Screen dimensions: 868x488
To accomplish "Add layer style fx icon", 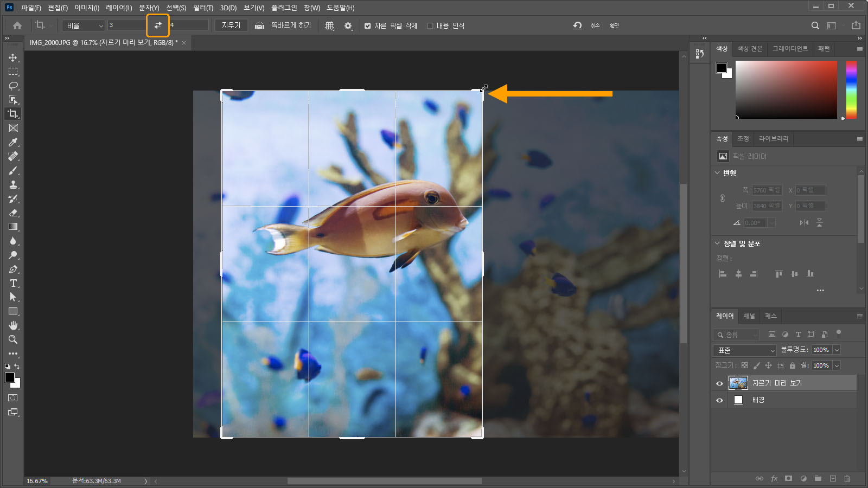I will 774,478.
